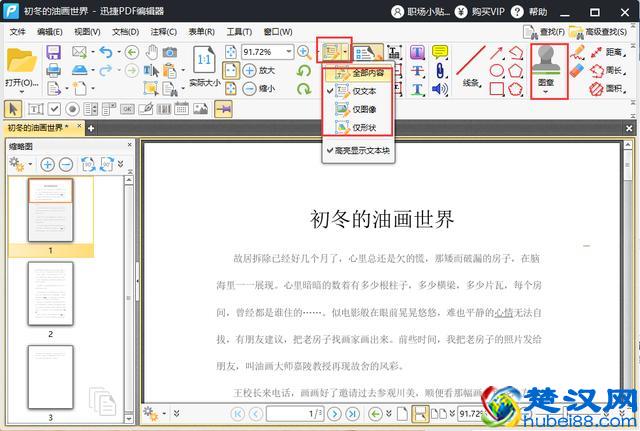Go to next page in status bar
Screen dimensions: 640x431
click(x=334, y=414)
